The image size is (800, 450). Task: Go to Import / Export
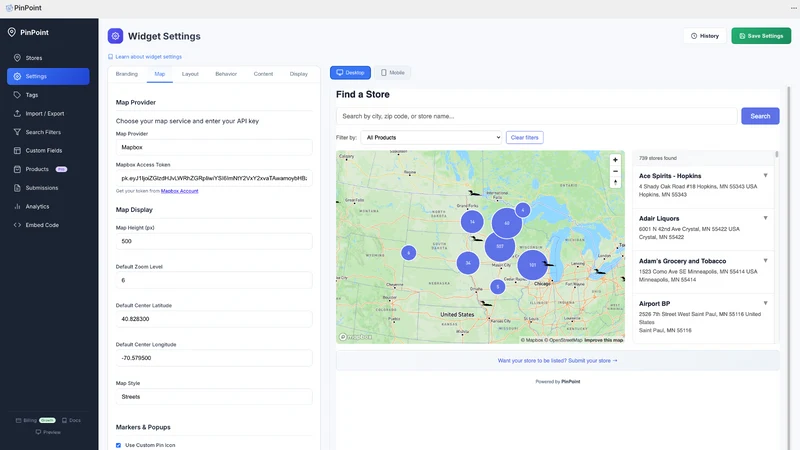pos(48,113)
